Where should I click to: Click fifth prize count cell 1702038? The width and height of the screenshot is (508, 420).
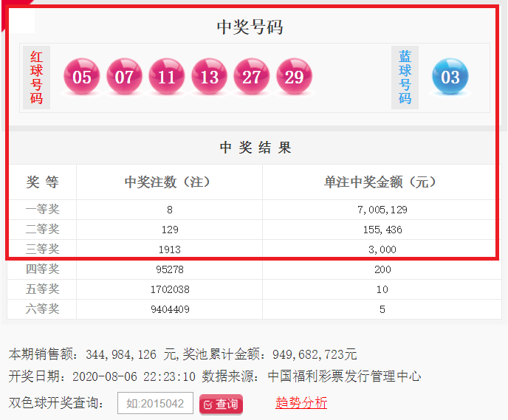click(170, 289)
